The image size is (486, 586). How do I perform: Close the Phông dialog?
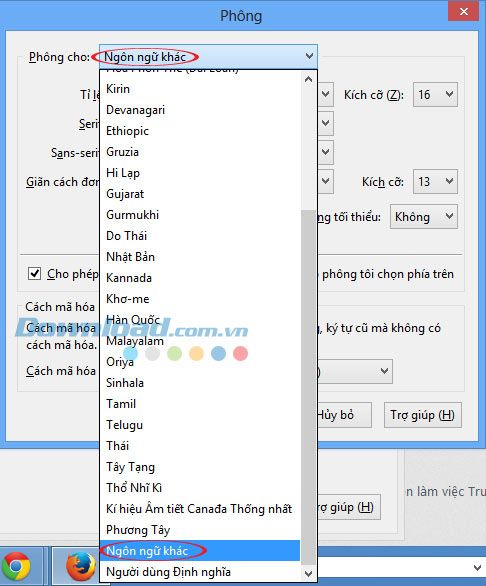pyautogui.click(x=464, y=11)
